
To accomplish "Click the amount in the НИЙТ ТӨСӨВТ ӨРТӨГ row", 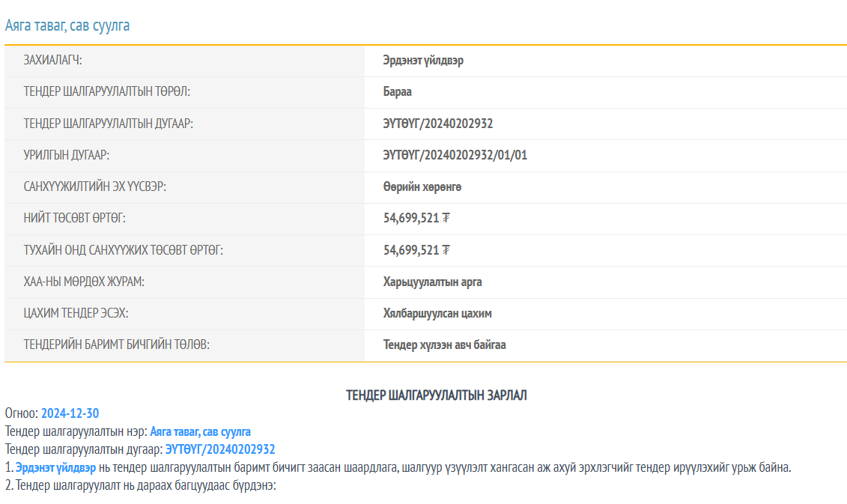I will 416,219.
